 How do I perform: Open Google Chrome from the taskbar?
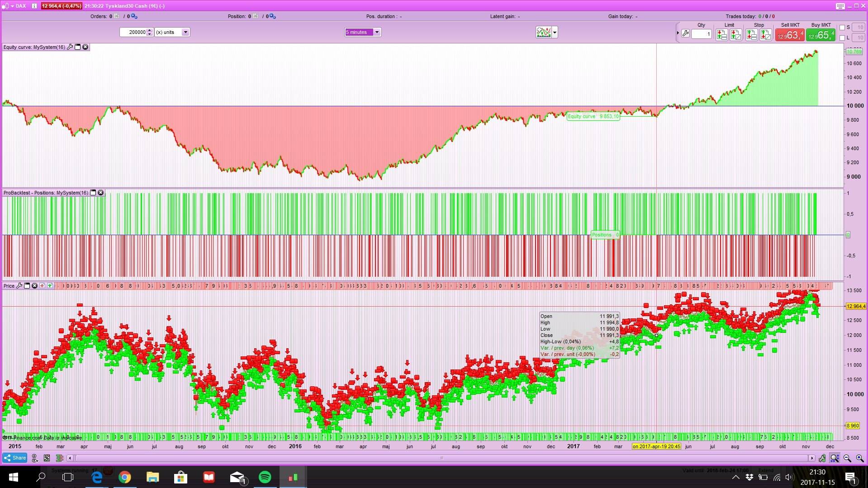(125, 477)
